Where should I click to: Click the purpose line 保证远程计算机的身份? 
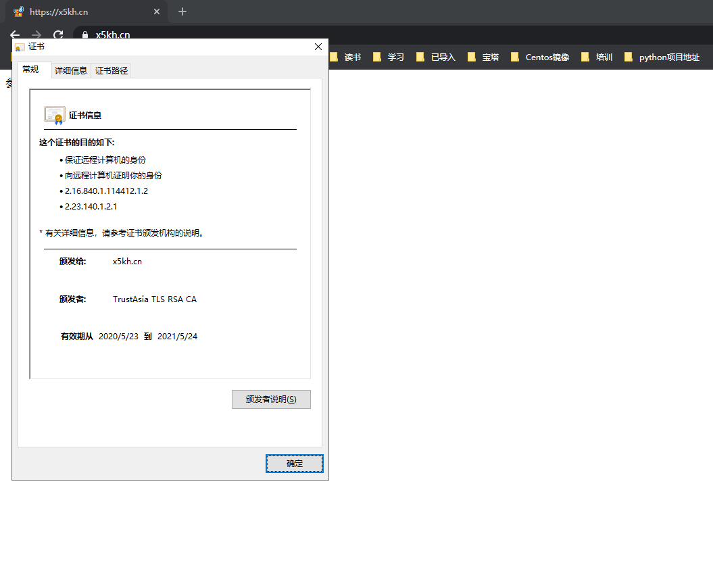pyautogui.click(x=105, y=160)
